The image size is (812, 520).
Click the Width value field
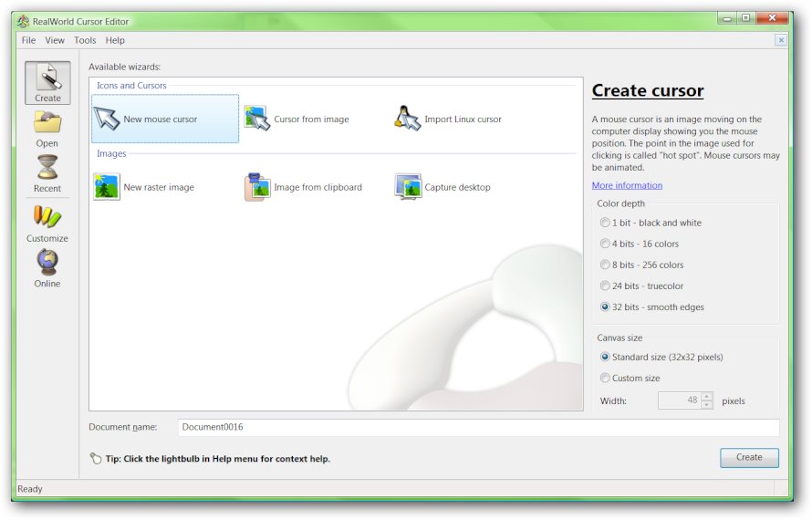(680, 400)
